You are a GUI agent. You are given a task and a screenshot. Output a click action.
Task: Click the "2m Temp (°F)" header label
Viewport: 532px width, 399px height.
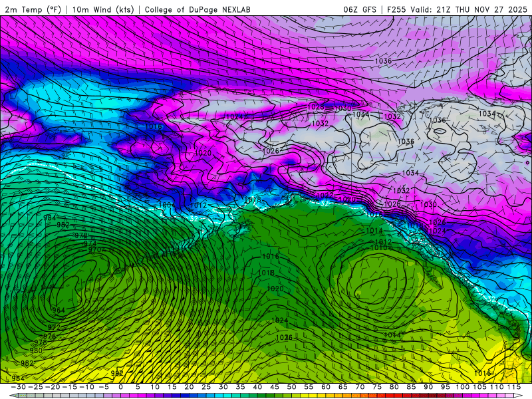pos(32,9)
